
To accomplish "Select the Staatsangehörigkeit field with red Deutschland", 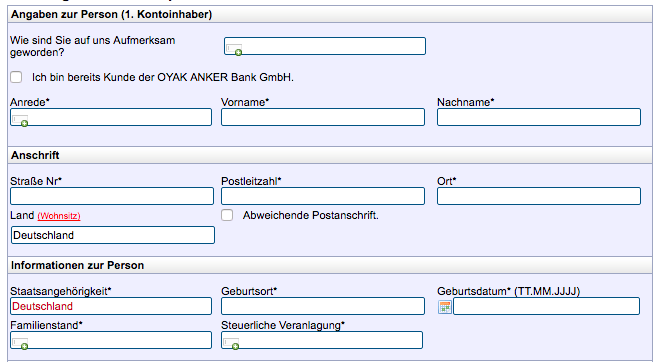I will (111, 306).
